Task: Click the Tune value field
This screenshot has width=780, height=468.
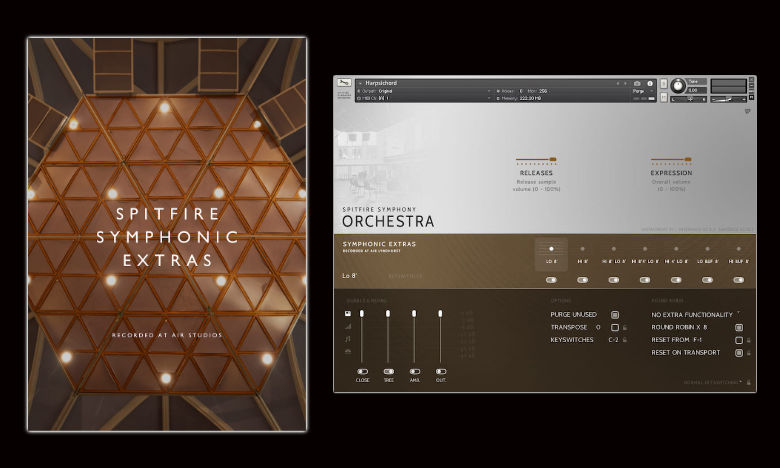Action: pos(696,90)
